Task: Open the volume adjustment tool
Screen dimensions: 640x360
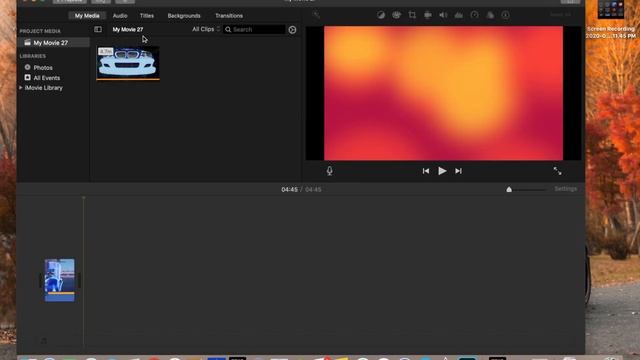Action: (443, 15)
